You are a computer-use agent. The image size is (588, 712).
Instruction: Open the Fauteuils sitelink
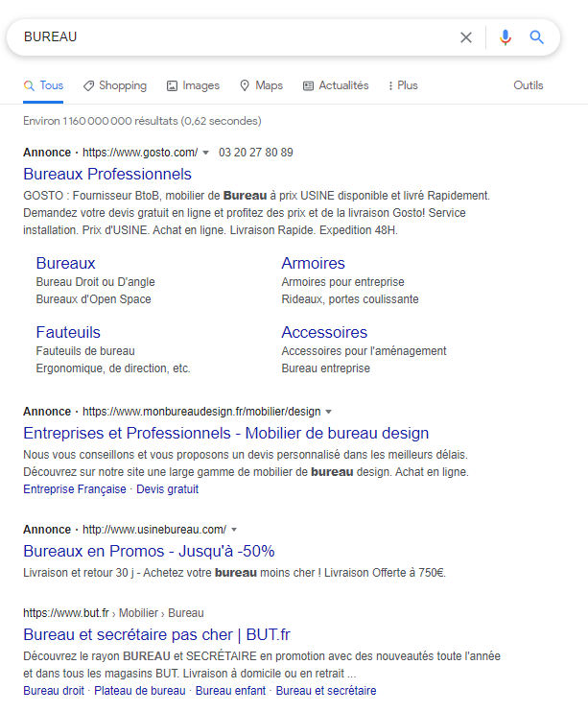68,332
